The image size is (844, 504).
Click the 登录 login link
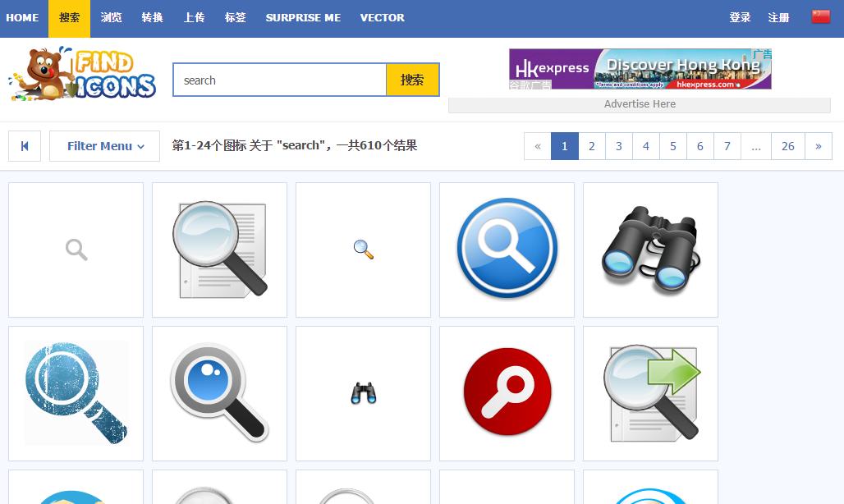(740, 18)
